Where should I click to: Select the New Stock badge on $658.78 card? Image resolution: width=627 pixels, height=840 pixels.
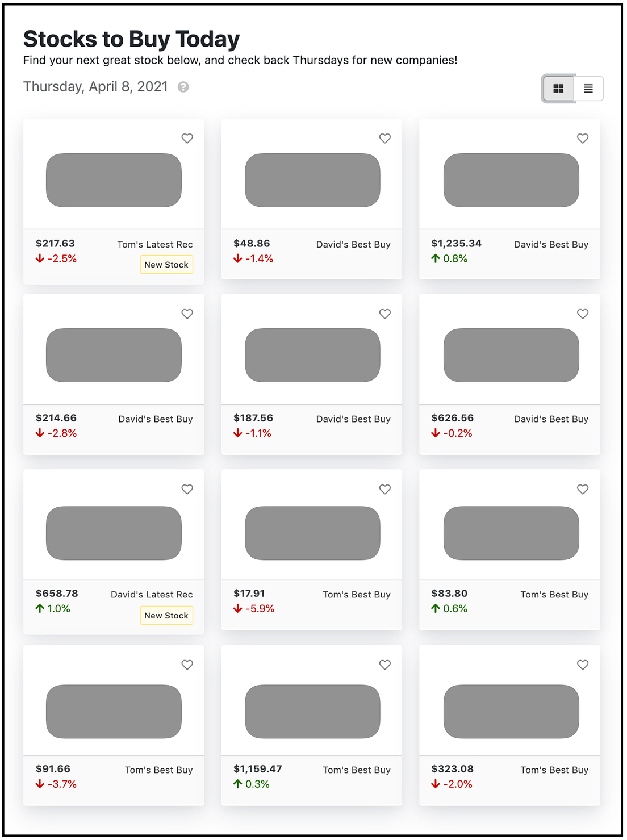pyautogui.click(x=166, y=615)
